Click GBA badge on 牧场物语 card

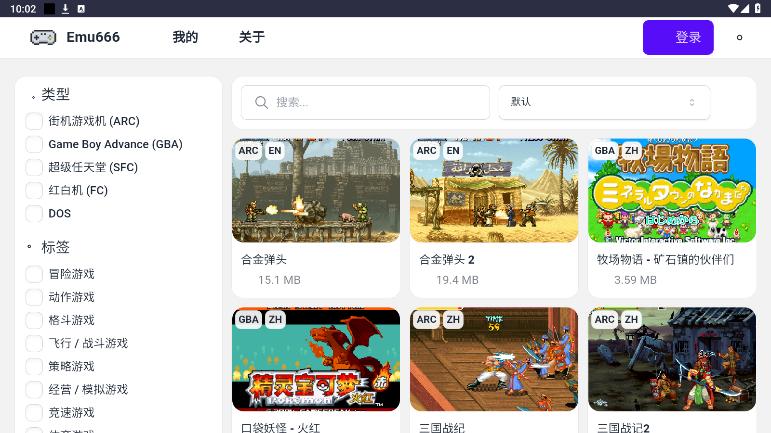[x=604, y=150]
